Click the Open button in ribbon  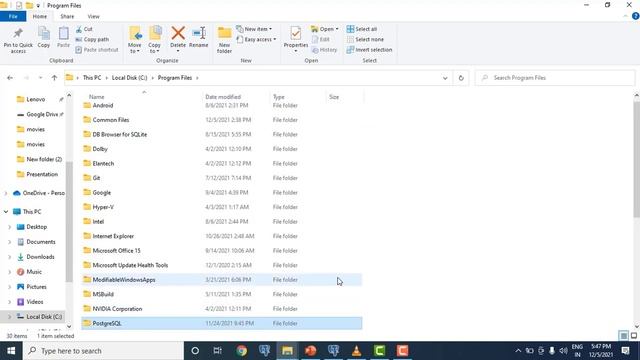coord(325,29)
